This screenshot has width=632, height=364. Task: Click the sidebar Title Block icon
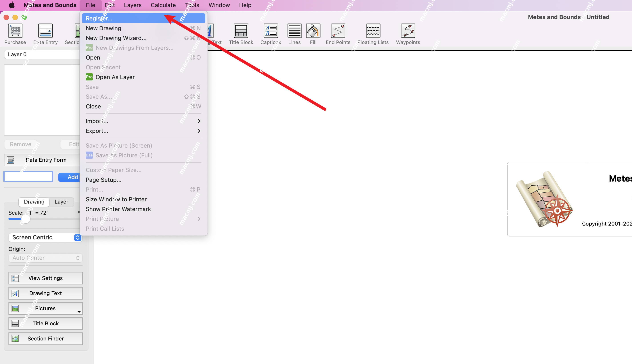(15, 324)
